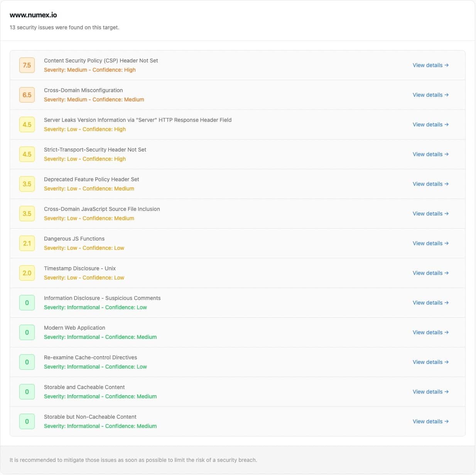
Task: Click the 6.5 badge for Cross-Domain Misconfiguration
Action: click(x=27, y=95)
